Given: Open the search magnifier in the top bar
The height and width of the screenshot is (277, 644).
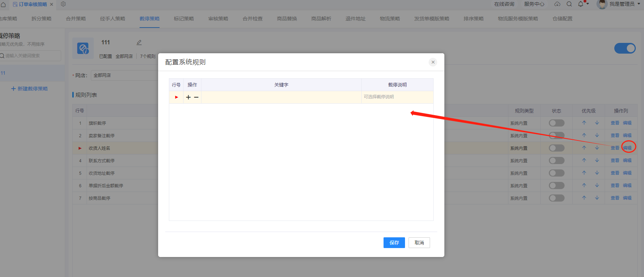Looking at the screenshot, I should pyautogui.click(x=569, y=4).
